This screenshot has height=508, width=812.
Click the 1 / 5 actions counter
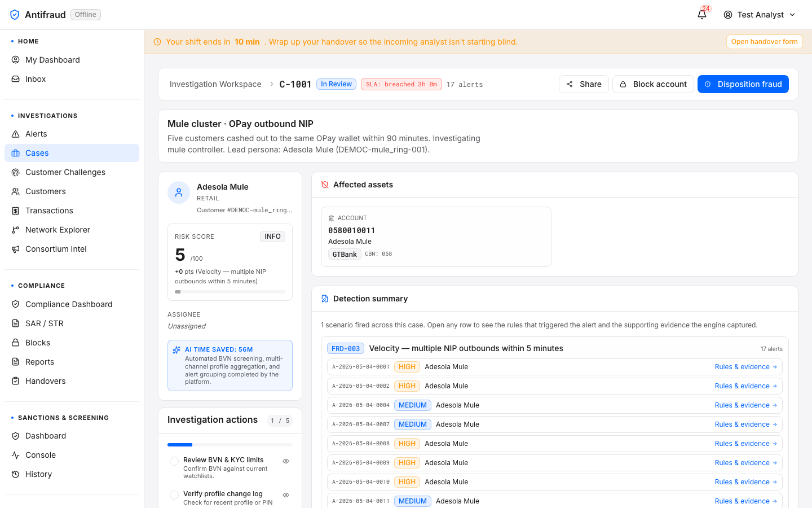pos(280,421)
